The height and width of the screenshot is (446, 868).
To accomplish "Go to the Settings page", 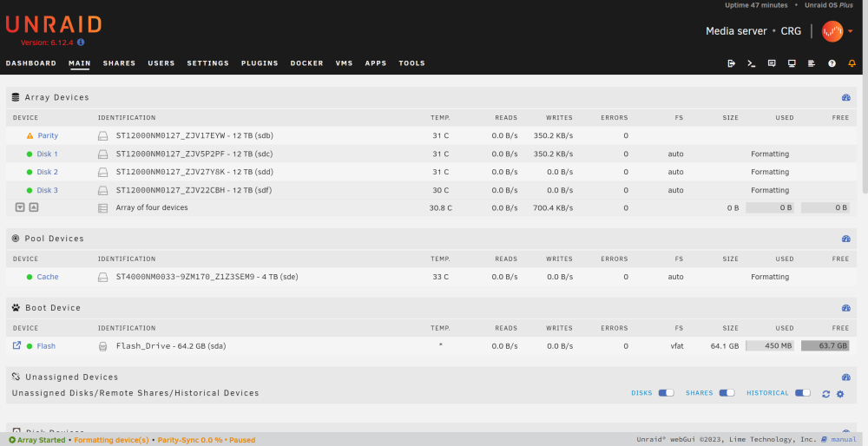I will [207, 63].
